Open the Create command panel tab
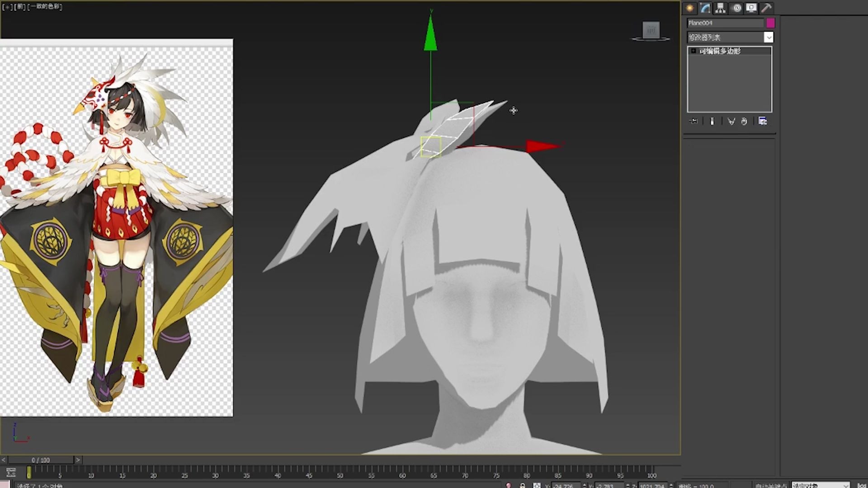This screenshot has width=868, height=488. coord(690,8)
